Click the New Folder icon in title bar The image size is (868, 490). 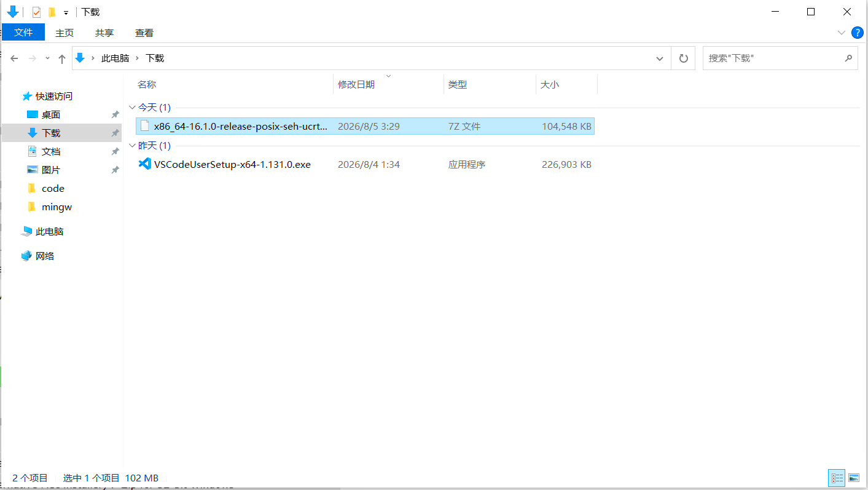(52, 12)
